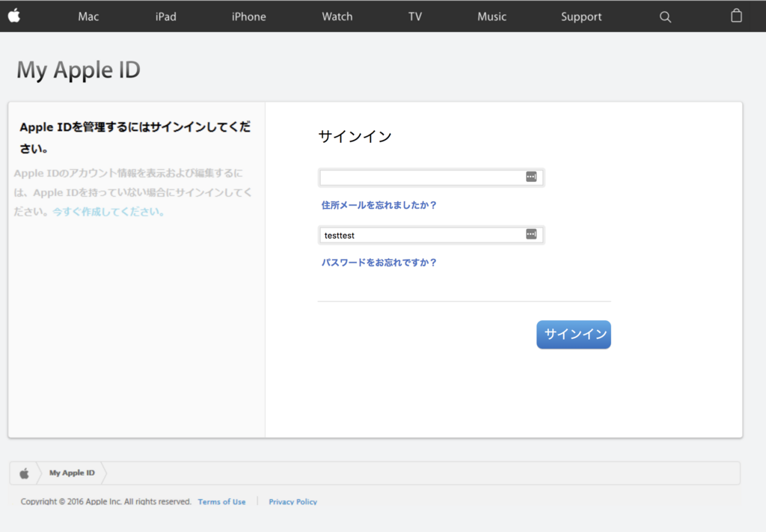Image resolution: width=766 pixels, height=532 pixels.
Task: Open the shopping bag icon
Action: click(736, 16)
